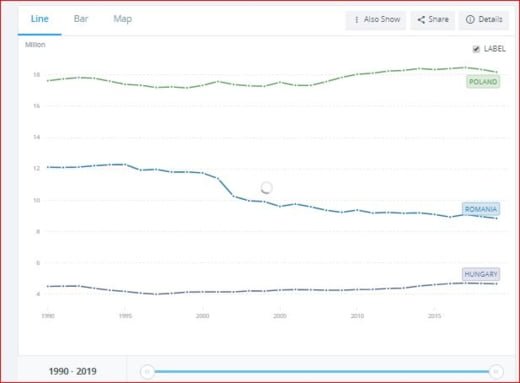Click the 2000 x-axis label
Viewport: 520px width, 383px height.
[x=202, y=316]
